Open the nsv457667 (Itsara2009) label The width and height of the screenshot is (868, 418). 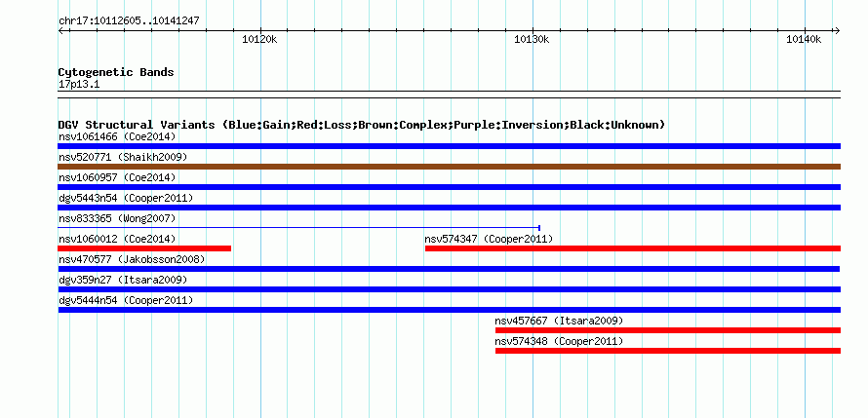pyautogui.click(x=559, y=321)
